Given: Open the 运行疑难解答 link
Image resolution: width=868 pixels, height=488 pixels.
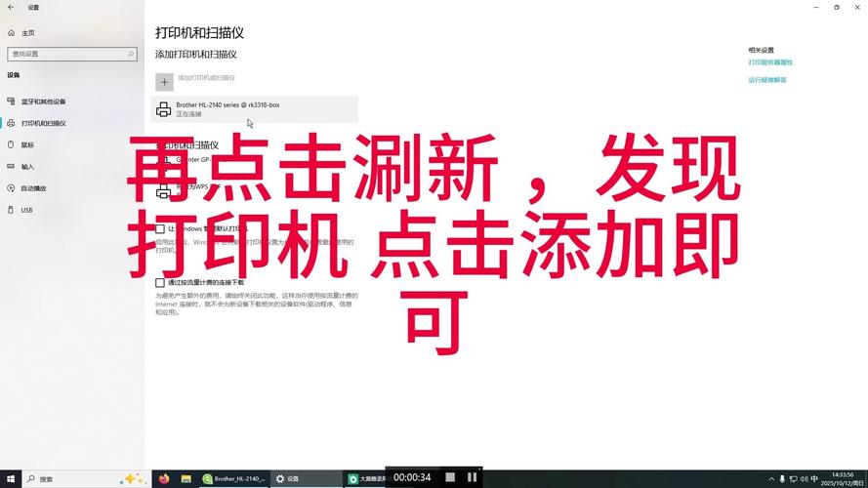Looking at the screenshot, I should point(767,80).
